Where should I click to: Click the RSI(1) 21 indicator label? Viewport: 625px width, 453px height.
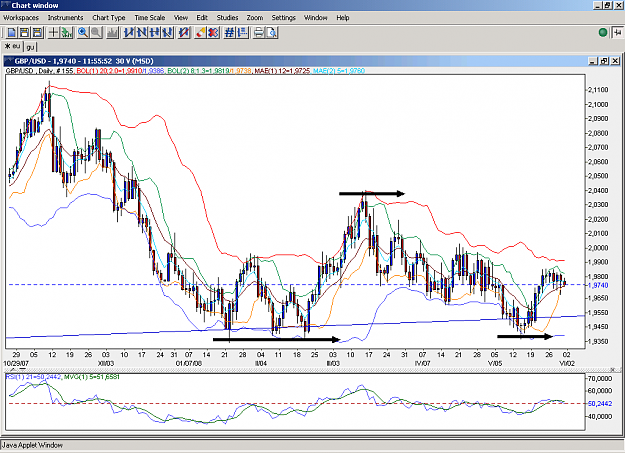33,376
